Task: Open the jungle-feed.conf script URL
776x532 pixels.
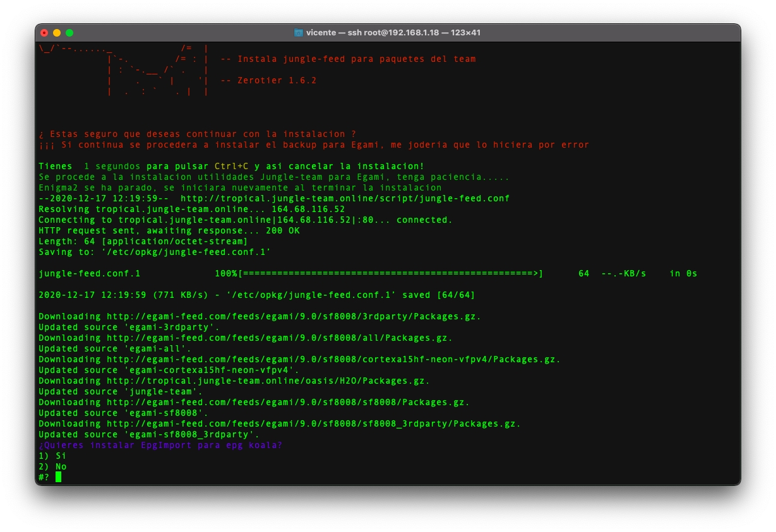Action: pyautogui.click(x=345, y=199)
